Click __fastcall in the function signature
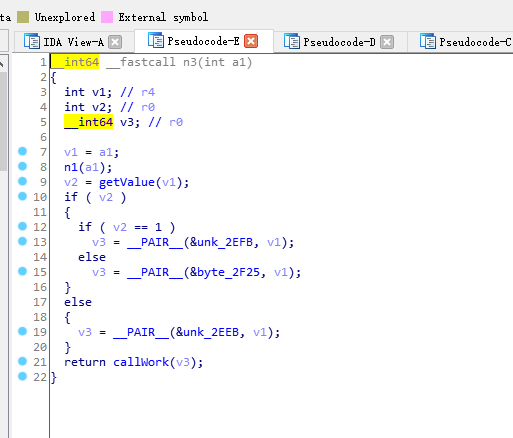 (141, 62)
